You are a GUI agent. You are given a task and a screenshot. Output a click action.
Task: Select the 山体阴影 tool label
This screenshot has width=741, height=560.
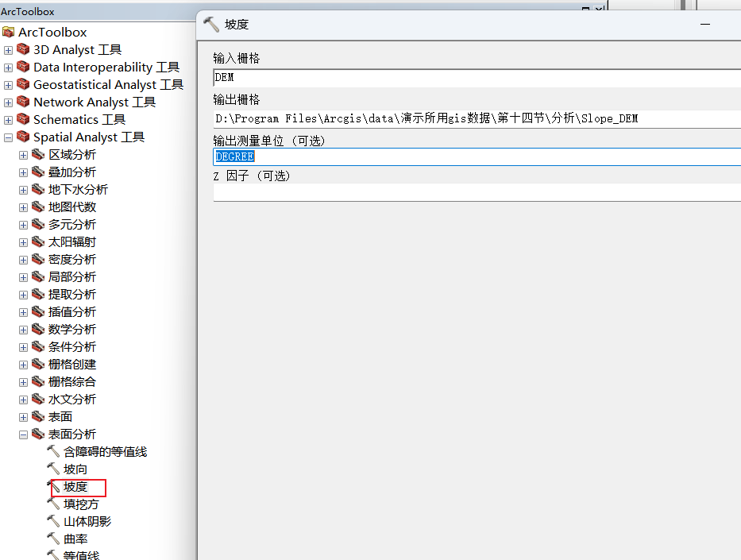pyautogui.click(x=87, y=522)
